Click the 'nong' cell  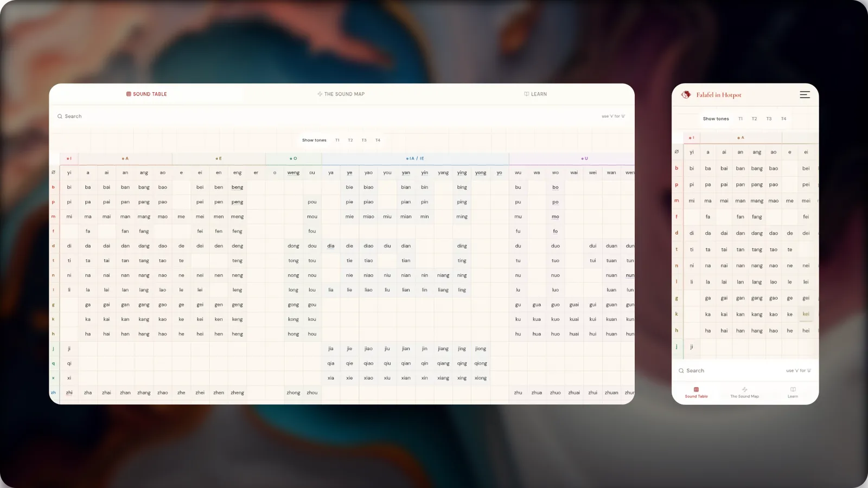pyautogui.click(x=293, y=275)
